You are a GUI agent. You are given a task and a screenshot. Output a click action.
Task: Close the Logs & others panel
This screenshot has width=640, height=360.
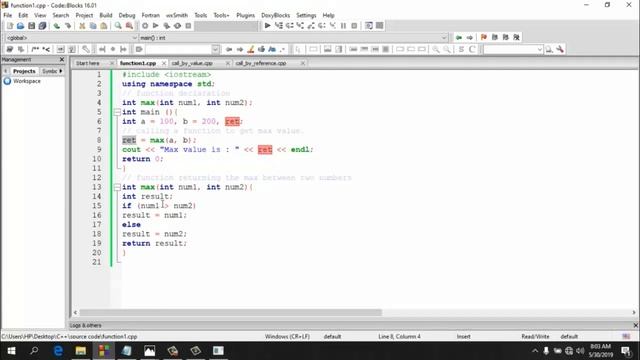(636, 325)
